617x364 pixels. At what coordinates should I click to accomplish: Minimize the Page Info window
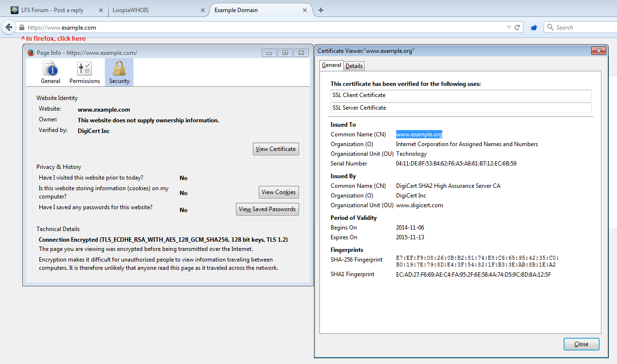click(268, 52)
